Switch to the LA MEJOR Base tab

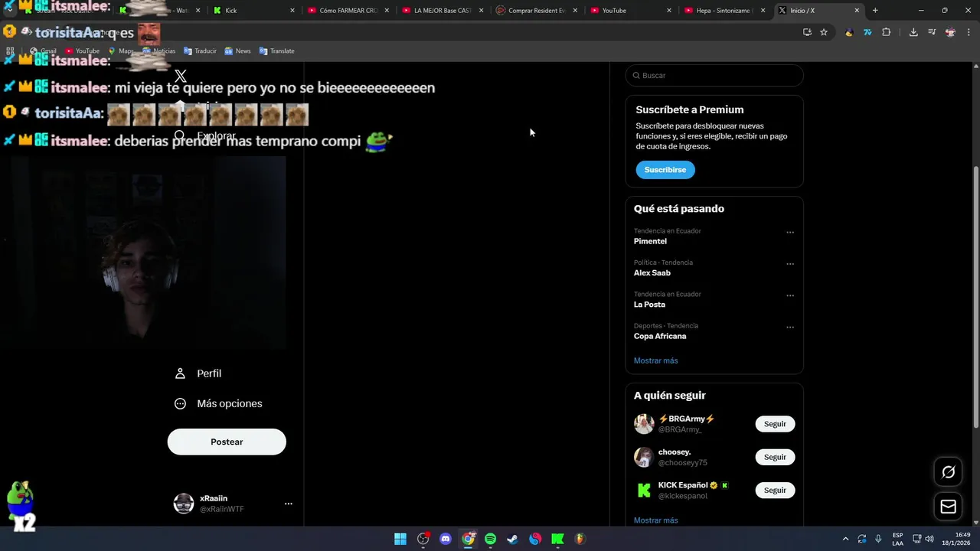click(x=443, y=11)
